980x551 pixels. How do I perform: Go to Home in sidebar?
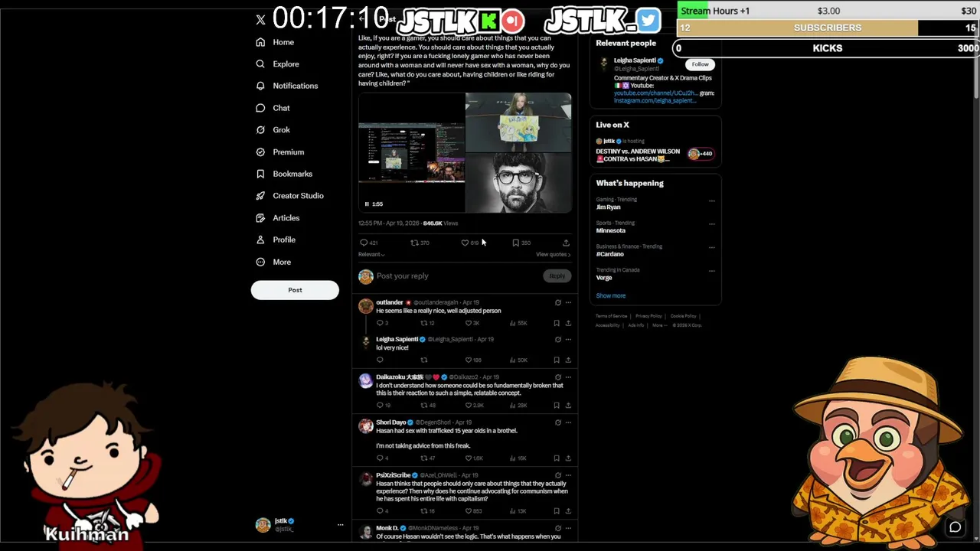point(276,42)
